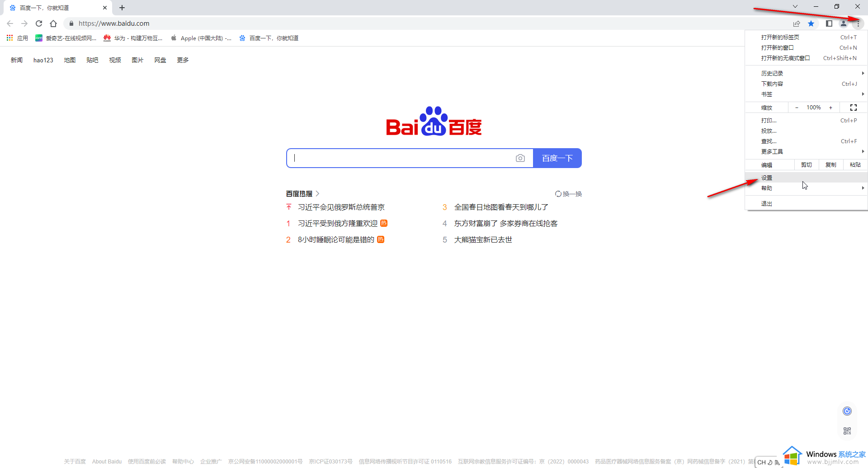The width and height of the screenshot is (868, 468).
Task: Go to the home page icon
Action: [53, 23]
